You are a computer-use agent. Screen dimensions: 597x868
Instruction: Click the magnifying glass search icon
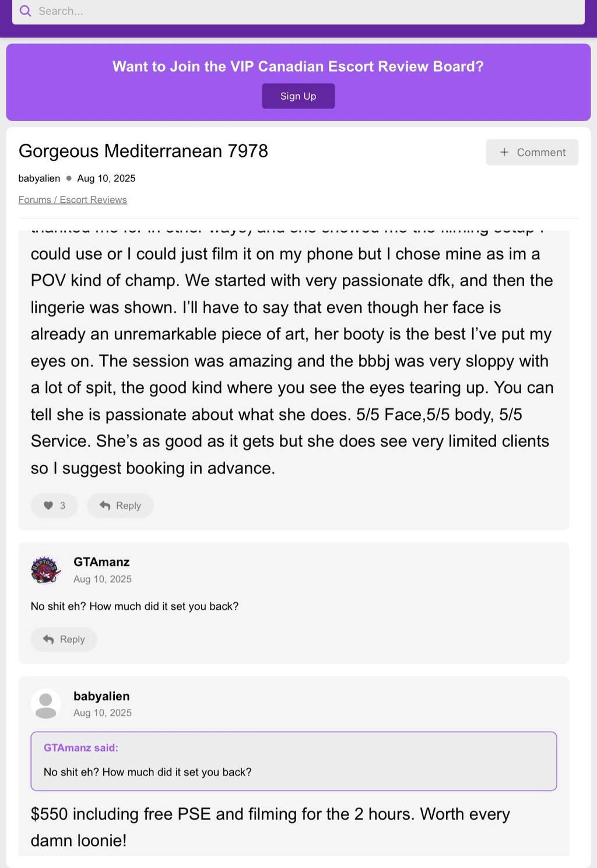point(25,11)
